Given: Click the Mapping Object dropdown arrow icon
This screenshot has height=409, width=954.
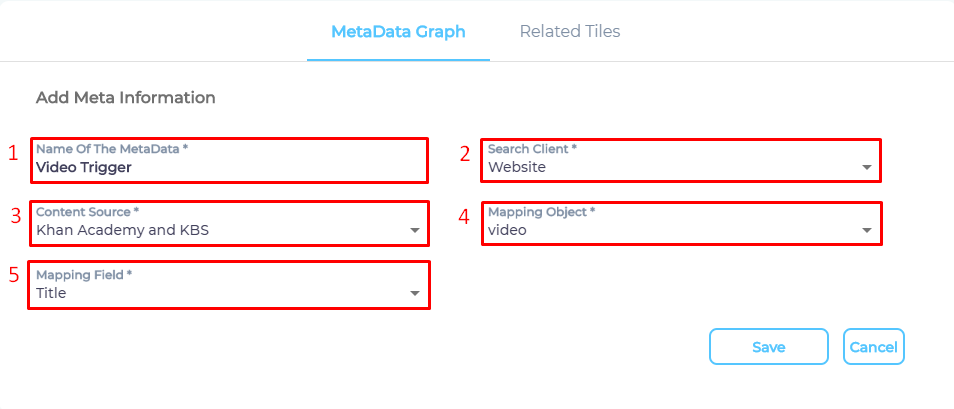Looking at the screenshot, I should click(867, 231).
